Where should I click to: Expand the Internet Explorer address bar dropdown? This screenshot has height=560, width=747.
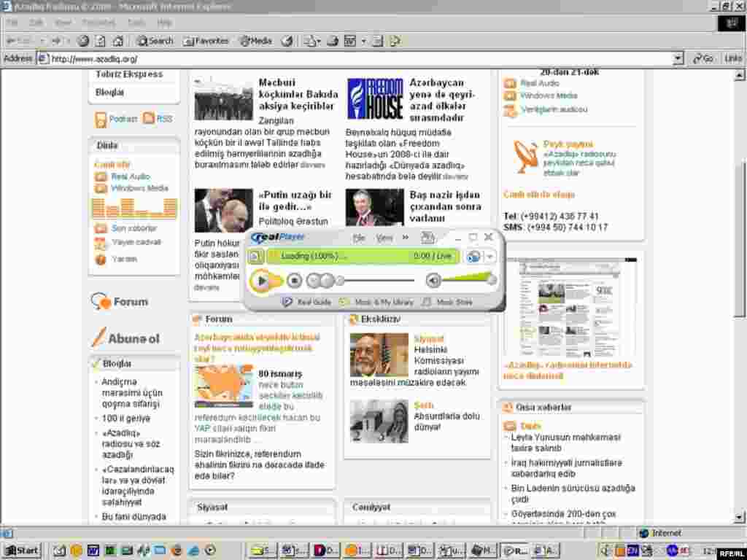point(678,58)
